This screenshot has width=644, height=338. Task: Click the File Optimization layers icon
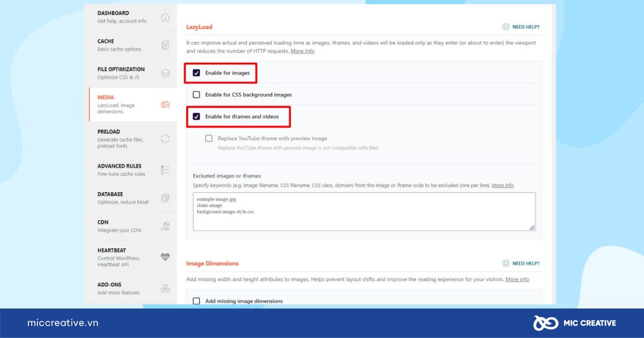(165, 74)
